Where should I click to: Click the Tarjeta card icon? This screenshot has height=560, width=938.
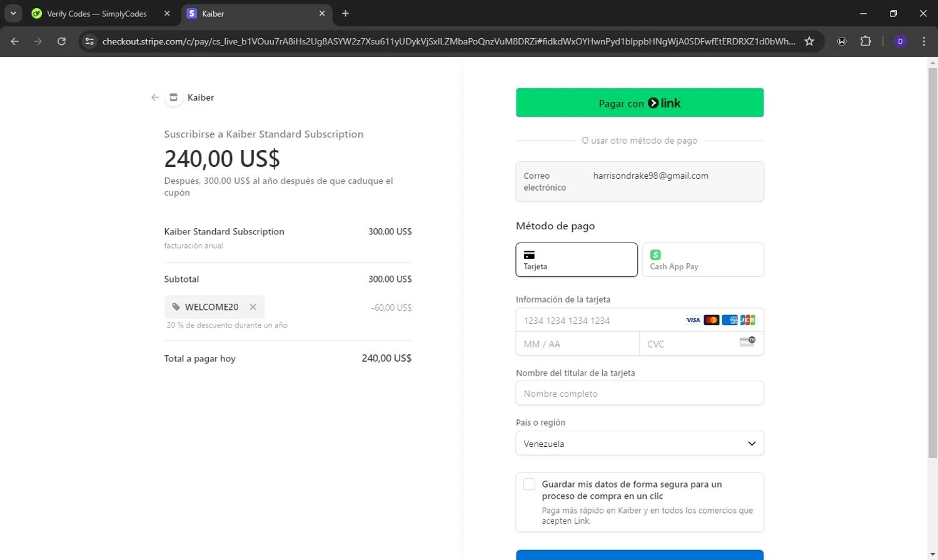529,254
